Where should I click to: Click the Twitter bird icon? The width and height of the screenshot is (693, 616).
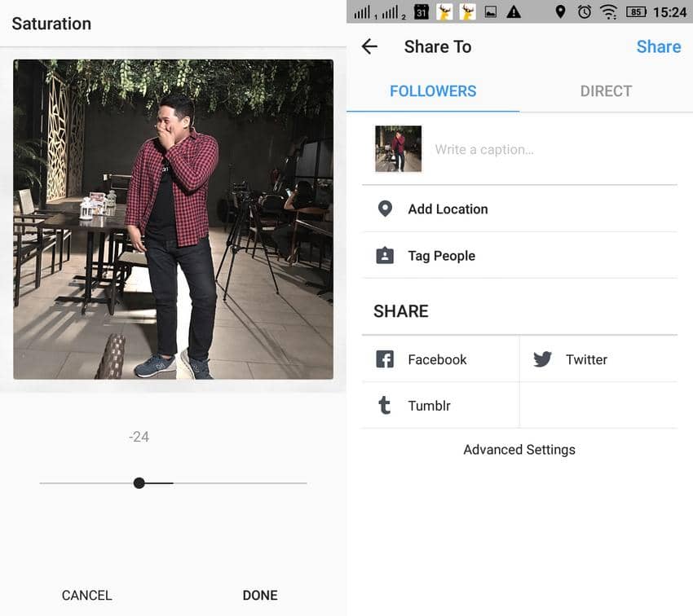coord(542,359)
